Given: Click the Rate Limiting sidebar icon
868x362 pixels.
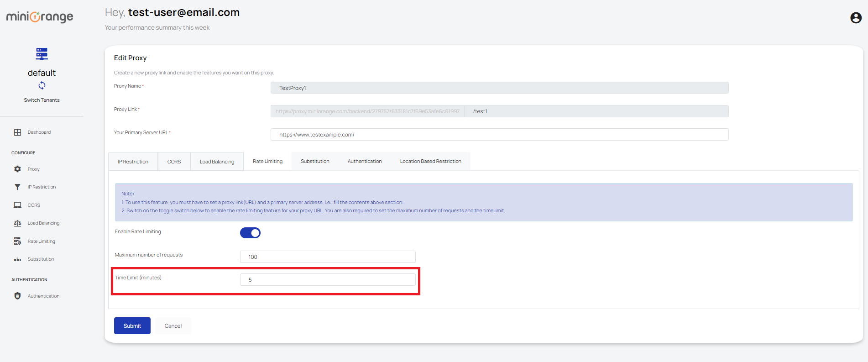Looking at the screenshot, I should (17, 241).
